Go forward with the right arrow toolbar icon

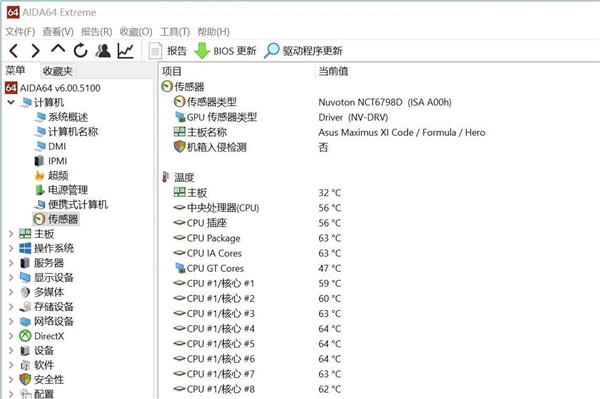36,50
